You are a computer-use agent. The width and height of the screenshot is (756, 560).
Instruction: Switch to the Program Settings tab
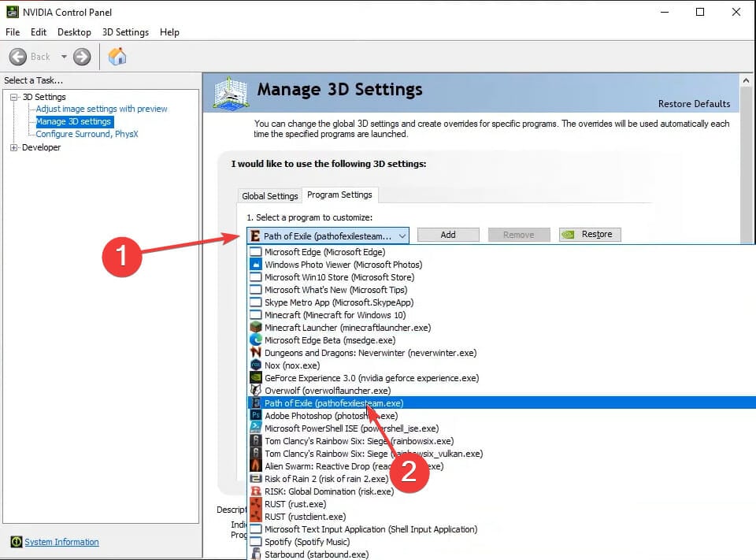[339, 195]
